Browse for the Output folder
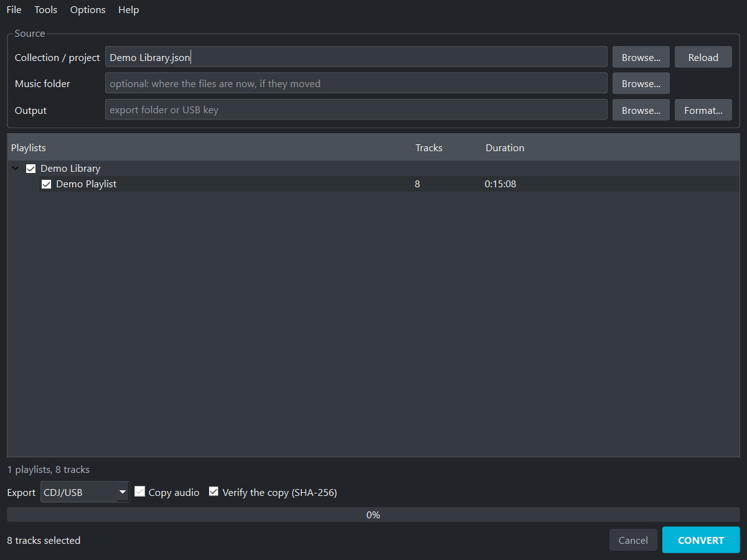 click(641, 110)
